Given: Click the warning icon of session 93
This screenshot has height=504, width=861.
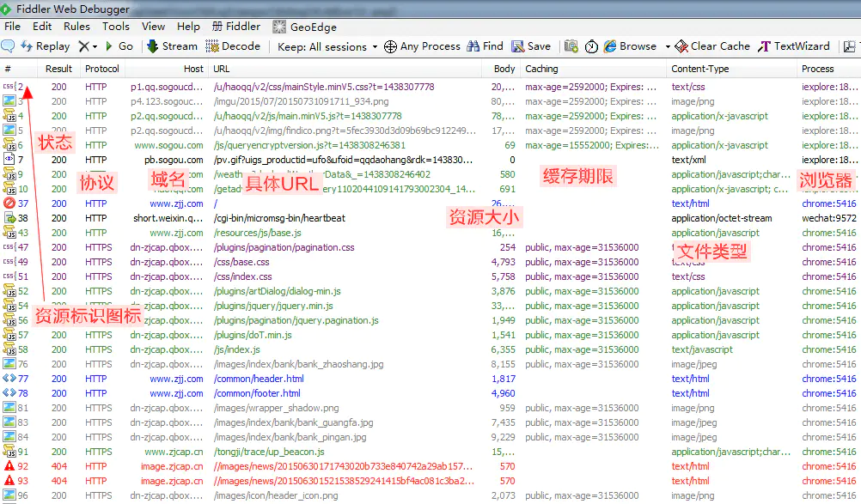Looking at the screenshot, I should tap(9, 481).
